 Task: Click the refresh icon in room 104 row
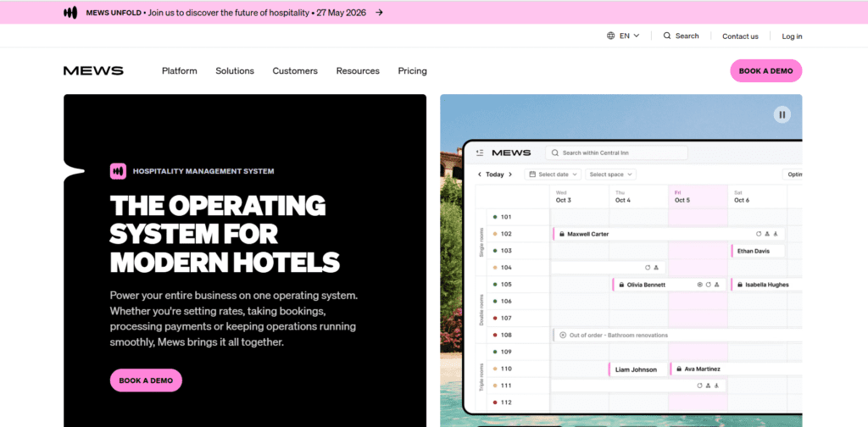[648, 268]
